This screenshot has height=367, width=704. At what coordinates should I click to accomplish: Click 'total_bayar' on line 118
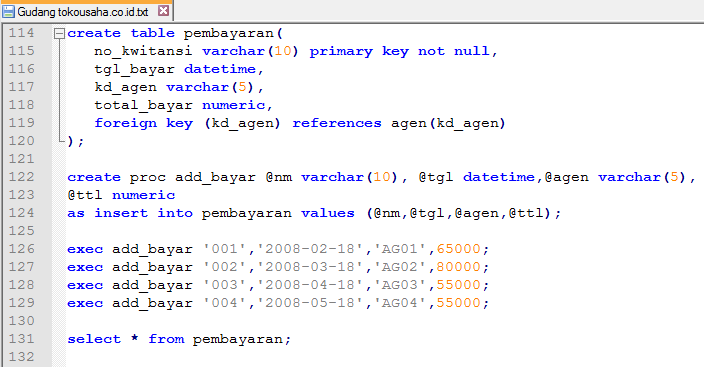click(143, 106)
